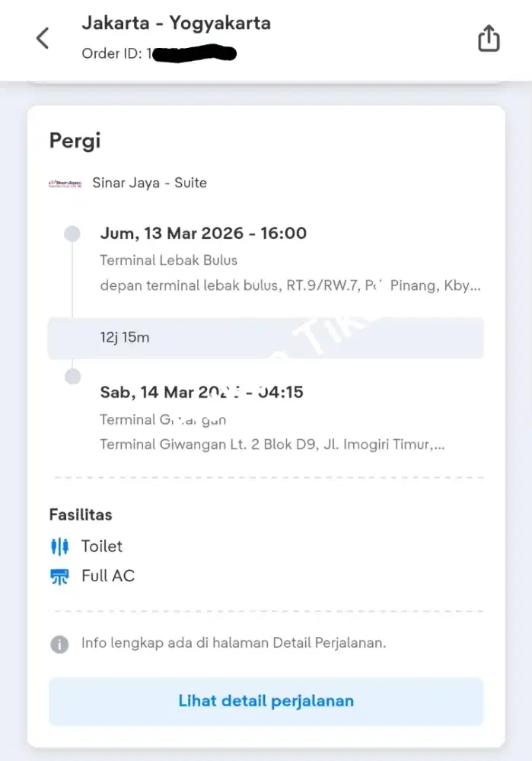
Task: Select the Pergi section heading
Action: [x=75, y=140]
